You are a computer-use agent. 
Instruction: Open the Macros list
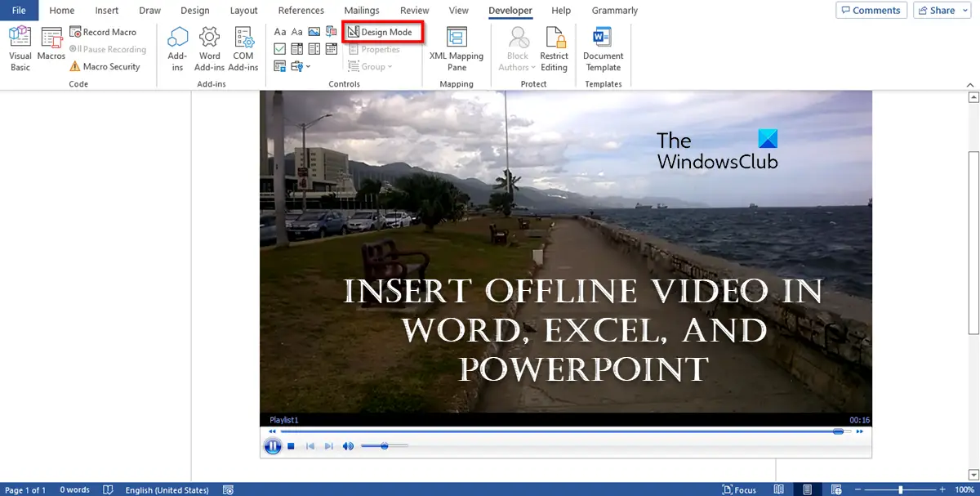(x=51, y=45)
